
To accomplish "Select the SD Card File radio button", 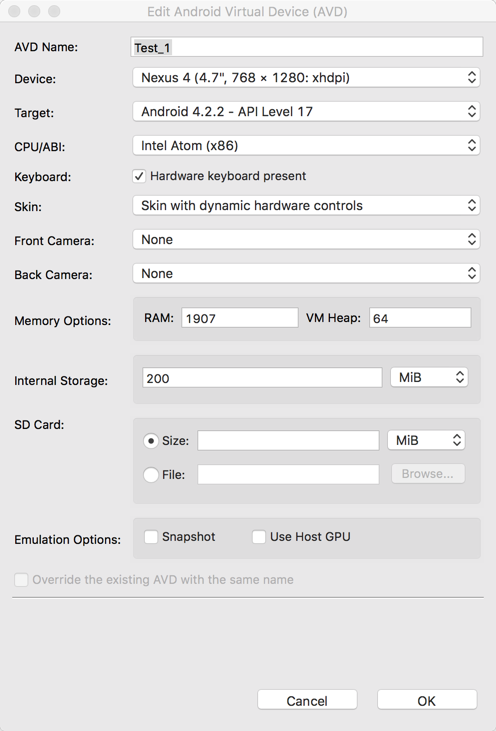I will point(151,475).
